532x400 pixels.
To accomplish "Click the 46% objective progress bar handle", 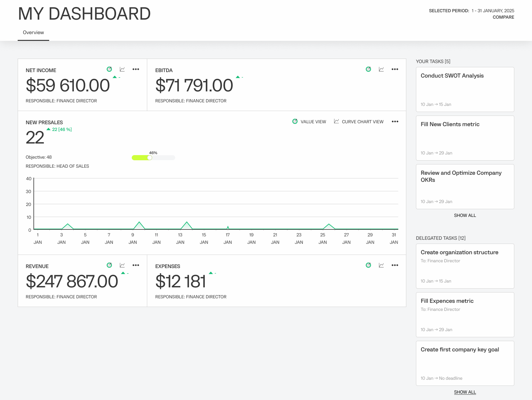I will pyautogui.click(x=150, y=158).
